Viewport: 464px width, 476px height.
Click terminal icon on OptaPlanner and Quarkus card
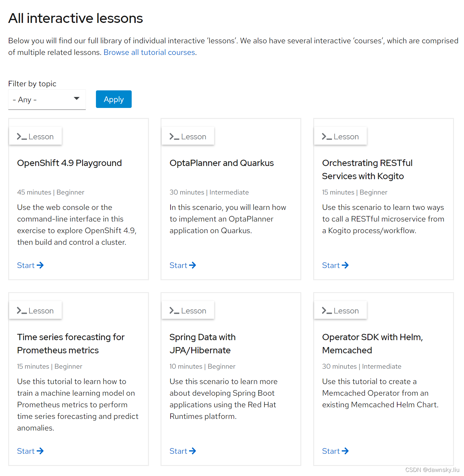pos(174,136)
